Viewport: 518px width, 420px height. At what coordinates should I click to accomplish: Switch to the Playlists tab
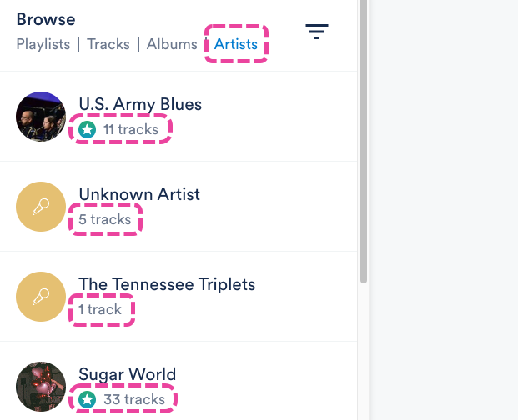[x=43, y=44]
